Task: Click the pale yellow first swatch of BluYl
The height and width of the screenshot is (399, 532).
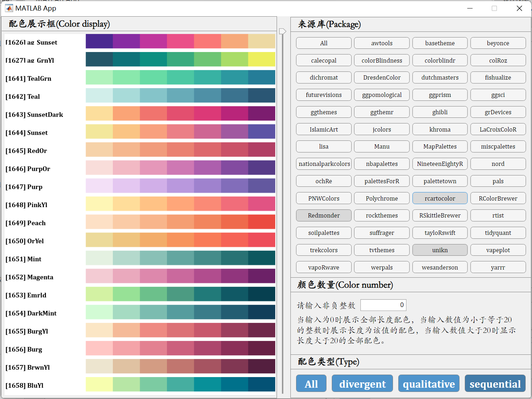Action: [99, 384]
